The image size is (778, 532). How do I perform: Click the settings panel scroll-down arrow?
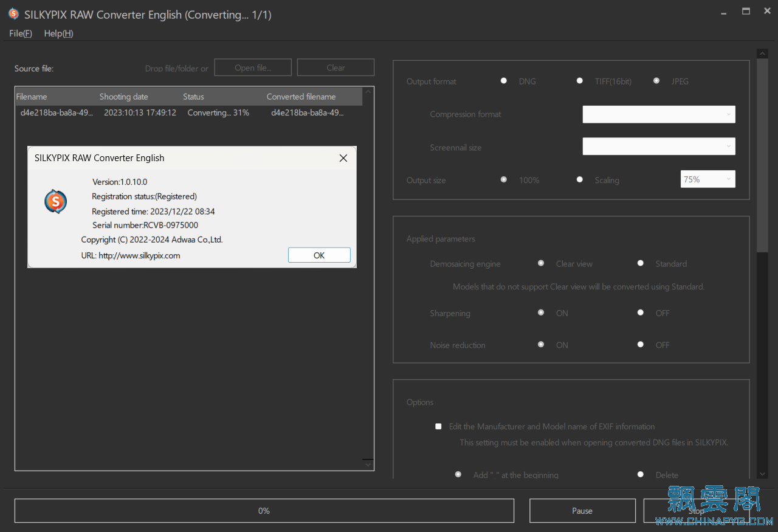[762, 474]
